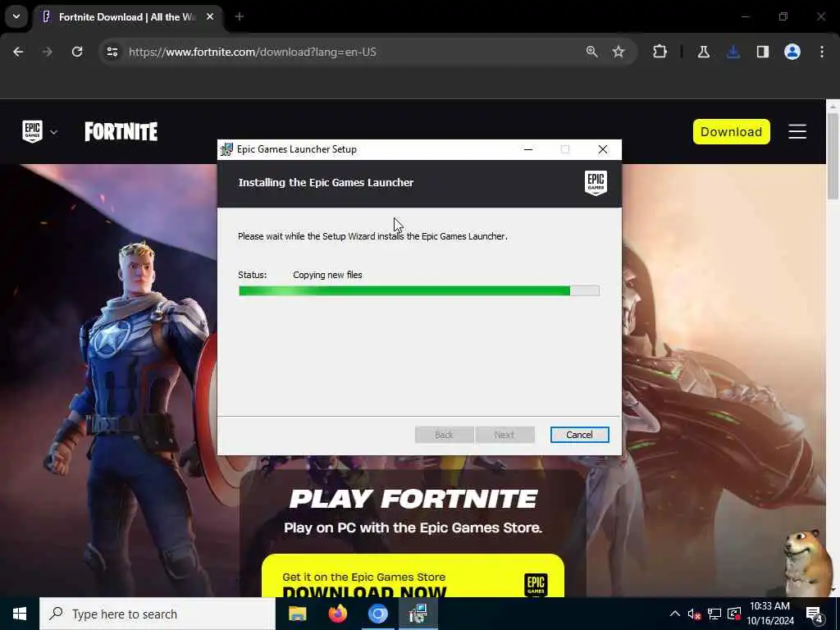Open the Fortnite hamburger menu
The height and width of the screenshot is (630, 840).
(x=797, y=131)
